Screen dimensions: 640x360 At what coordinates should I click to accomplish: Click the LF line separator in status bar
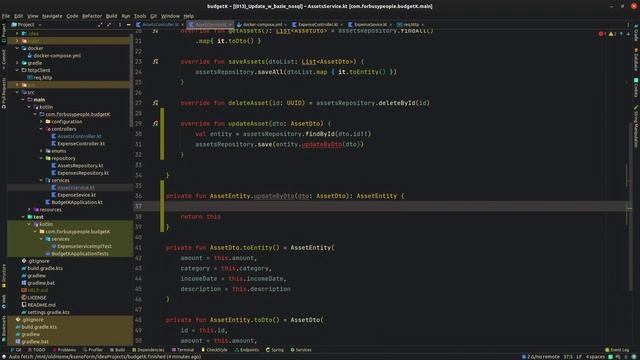(579, 357)
